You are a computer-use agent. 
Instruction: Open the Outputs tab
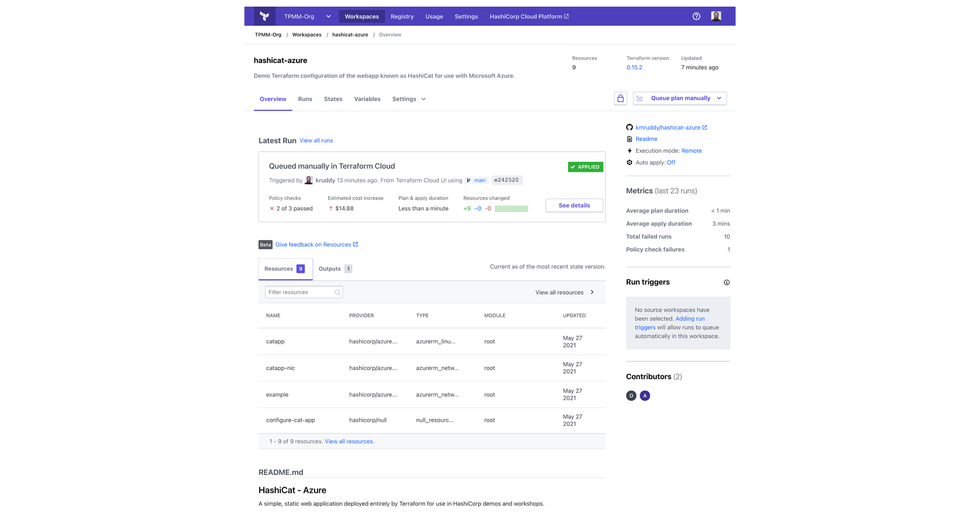click(x=329, y=269)
